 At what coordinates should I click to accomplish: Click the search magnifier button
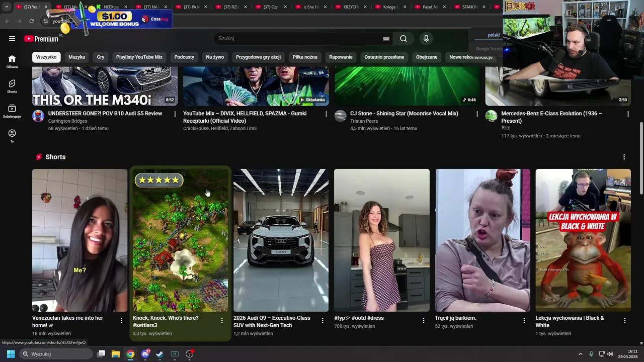click(x=404, y=39)
